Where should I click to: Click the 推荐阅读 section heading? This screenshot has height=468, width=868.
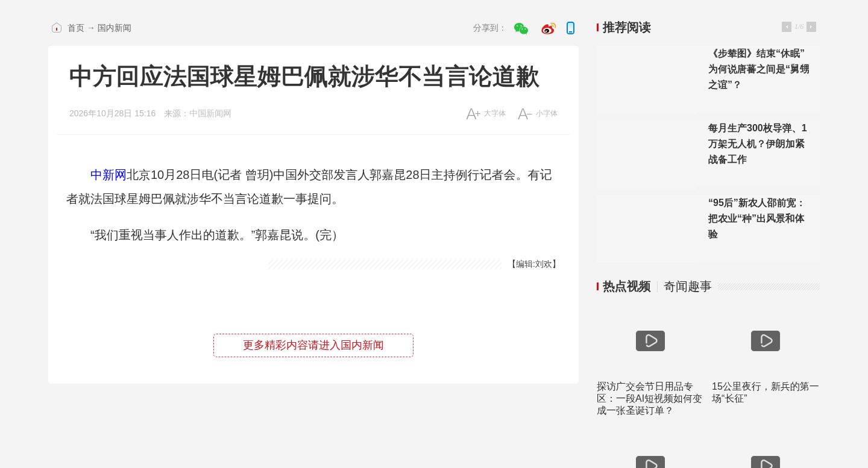[x=627, y=28]
